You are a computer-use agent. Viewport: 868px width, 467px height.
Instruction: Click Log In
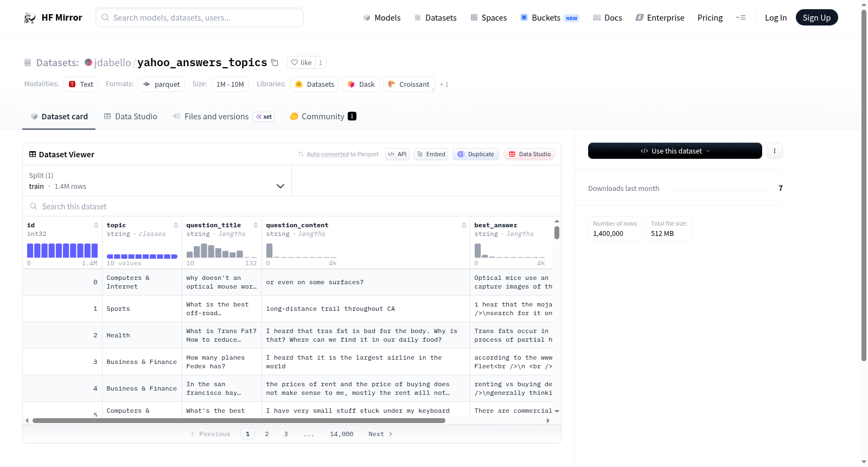pyautogui.click(x=776, y=17)
